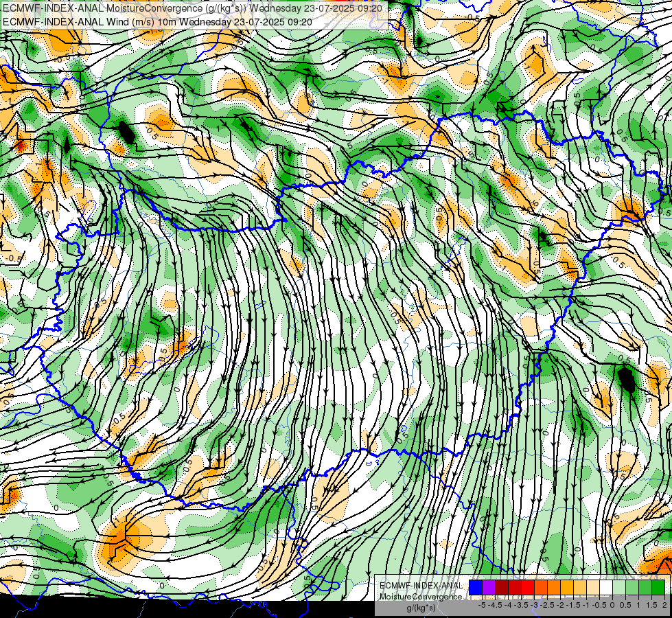The image size is (672, 618).
Task: Click the '-3.5' legend tick label
Action: click(x=522, y=605)
